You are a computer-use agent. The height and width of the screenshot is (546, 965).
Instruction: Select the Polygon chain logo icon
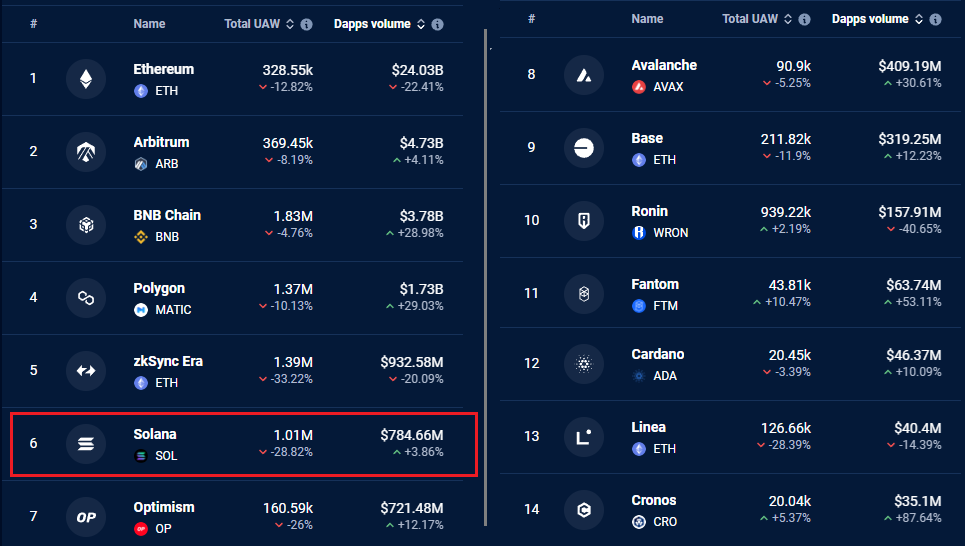pyautogui.click(x=86, y=298)
